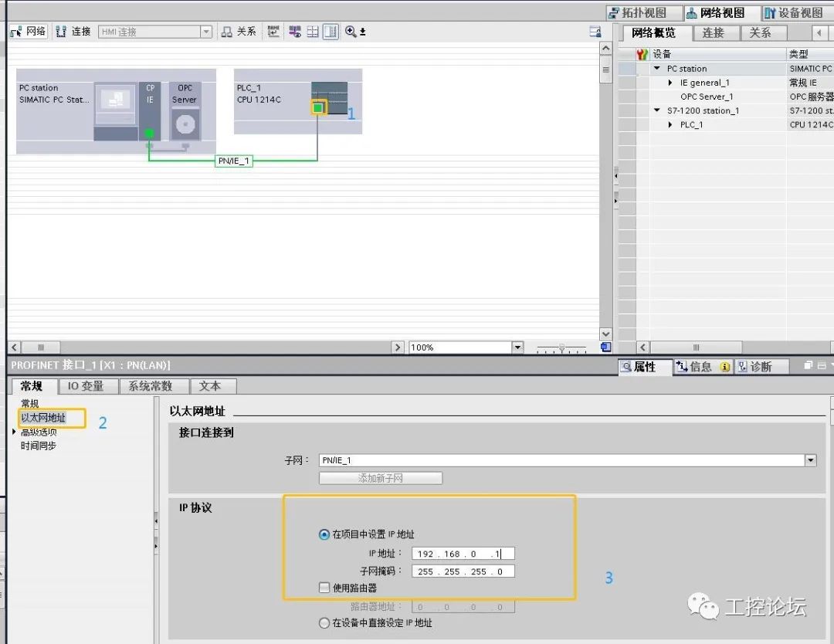Enable the 使用路由器 checkbox
834x644 pixels.
pos(324,588)
